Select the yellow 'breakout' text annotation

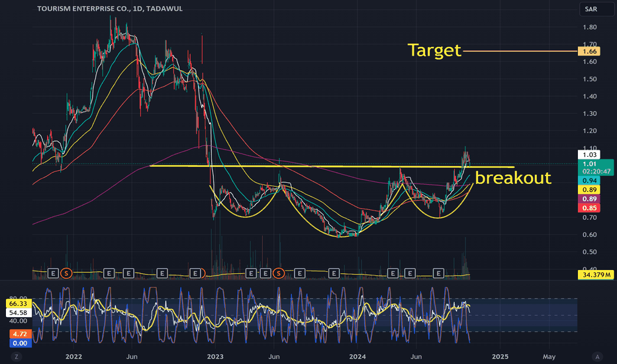(x=513, y=178)
